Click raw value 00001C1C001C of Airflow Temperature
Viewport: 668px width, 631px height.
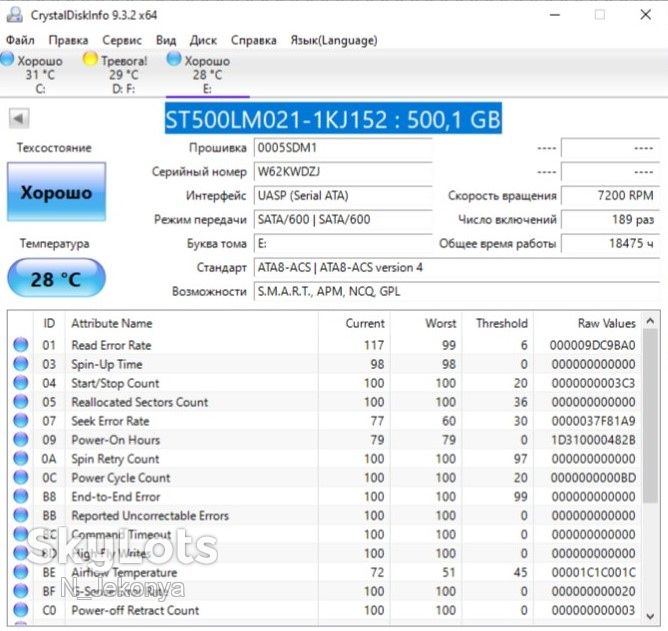(593, 572)
